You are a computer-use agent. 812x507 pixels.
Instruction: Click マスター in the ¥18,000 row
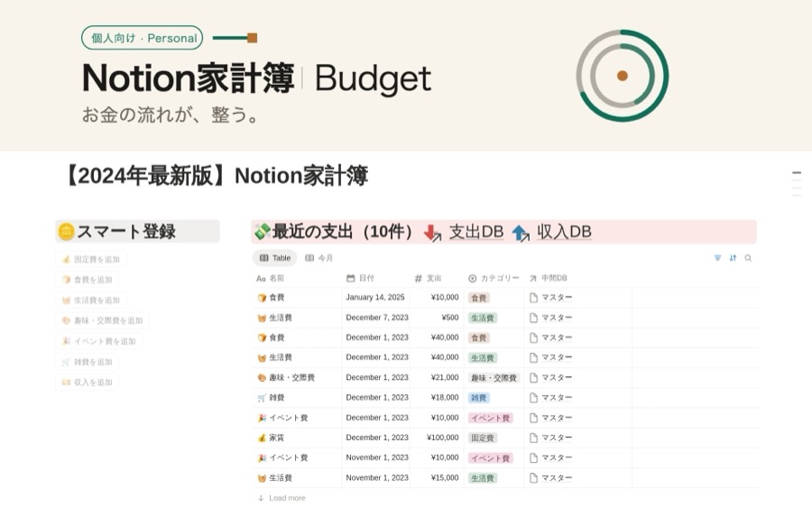point(557,398)
